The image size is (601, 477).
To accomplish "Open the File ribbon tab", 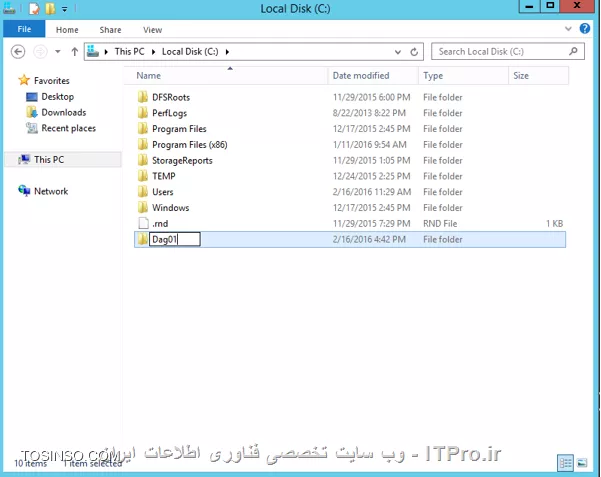I will pyautogui.click(x=24, y=29).
